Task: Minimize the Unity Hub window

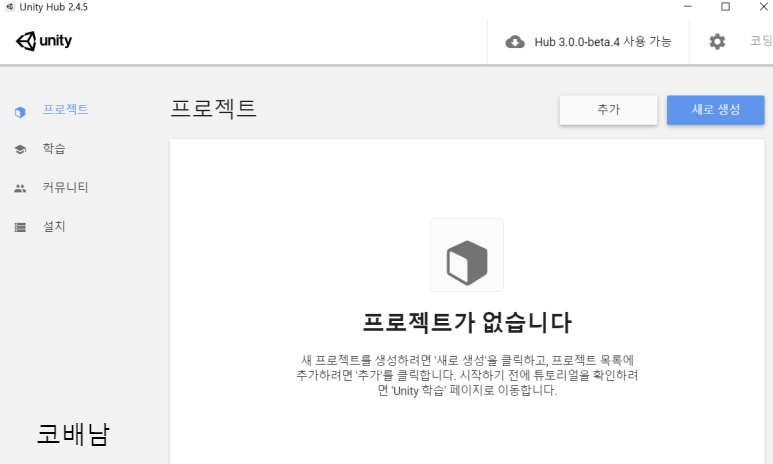Action: click(x=688, y=7)
